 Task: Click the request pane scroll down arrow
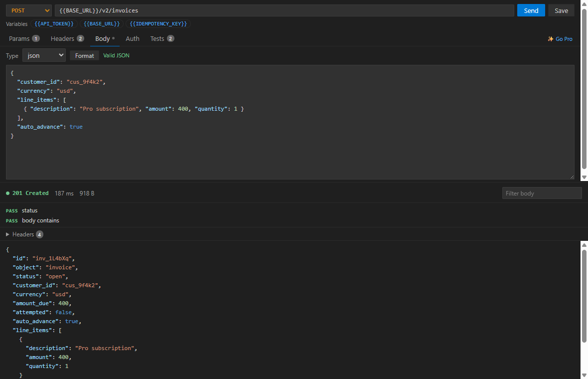[x=584, y=177]
